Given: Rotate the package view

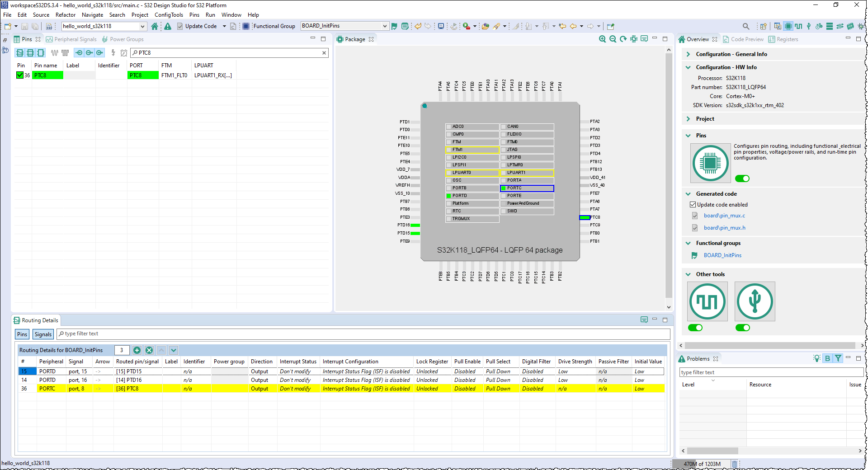Looking at the screenshot, I should tap(623, 39).
